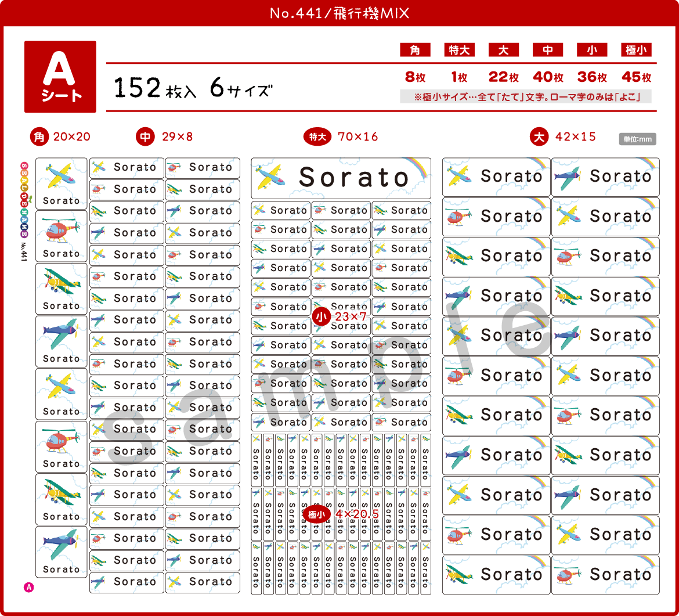Click the ※極小サイズ note text
The image size is (679, 616).
coord(526,96)
